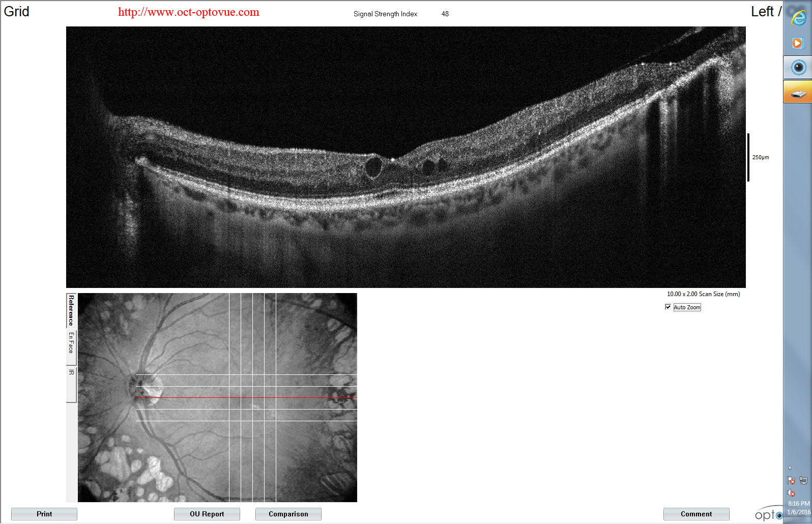Image resolution: width=812 pixels, height=524 pixels.
Task: Select the red active scan line on fundus
Action: tap(246, 397)
